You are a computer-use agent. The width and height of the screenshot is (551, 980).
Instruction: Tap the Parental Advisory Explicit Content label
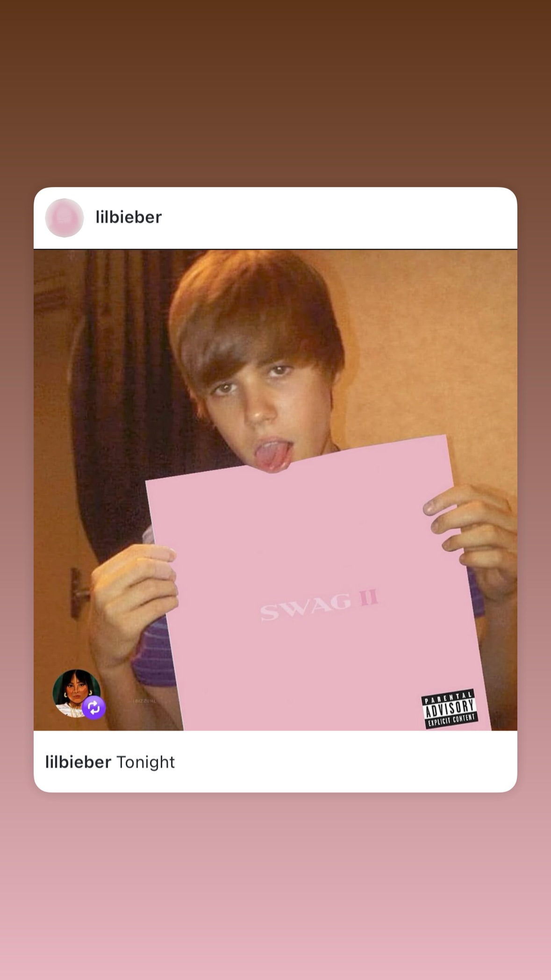(449, 709)
